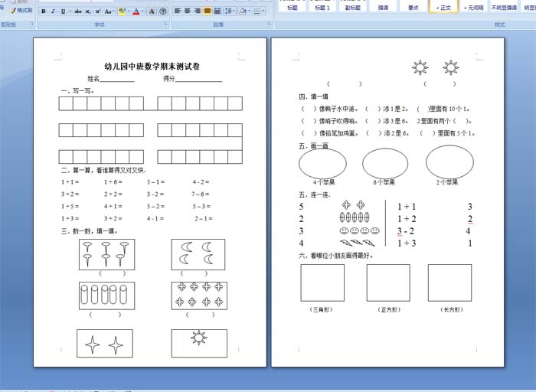The image size is (536, 392).
Task: Click the document title 幼儿园中班数学期末测试卷
Action: [x=152, y=67]
